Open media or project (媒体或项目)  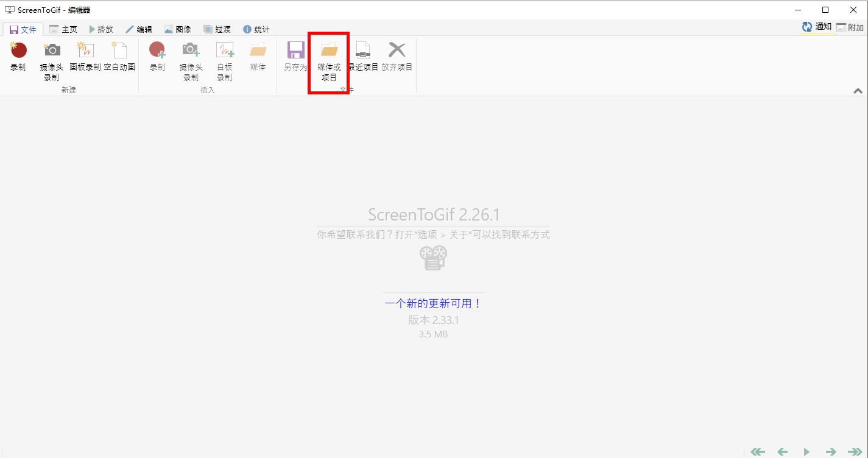[x=329, y=58]
